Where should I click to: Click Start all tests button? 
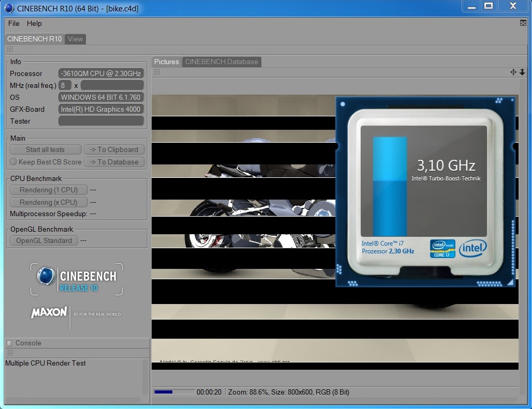(x=46, y=149)
